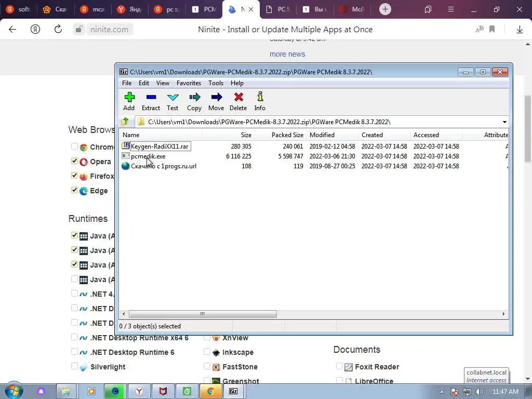Switch to the first 'soft' browser tab
The height and width of the screenshot is (399, 532).
click(x=19, y=9)
